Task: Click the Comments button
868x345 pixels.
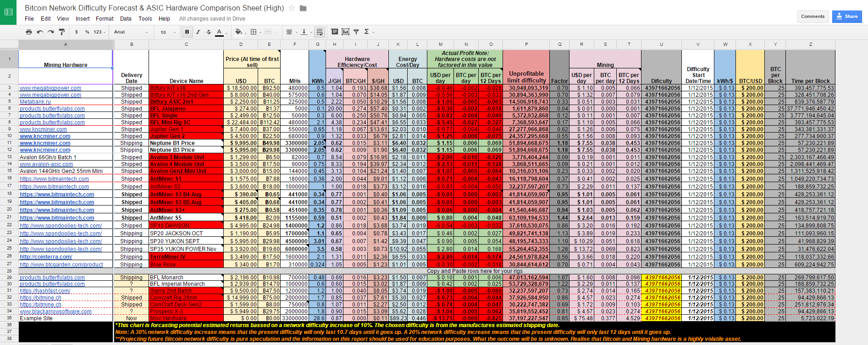Action: pos(813,17)
